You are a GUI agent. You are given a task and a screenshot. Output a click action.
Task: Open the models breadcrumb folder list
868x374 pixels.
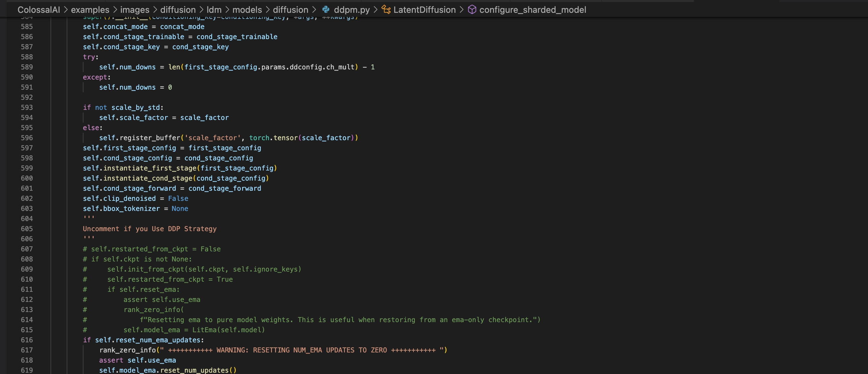tap(247, 9)
